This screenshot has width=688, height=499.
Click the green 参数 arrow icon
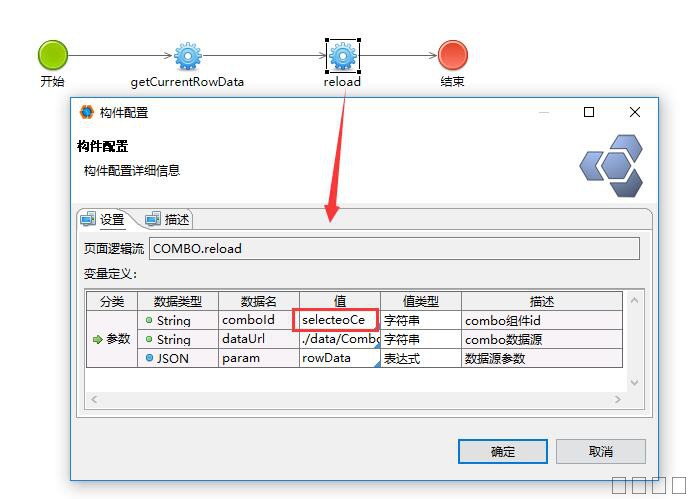[x=97, y=339]
